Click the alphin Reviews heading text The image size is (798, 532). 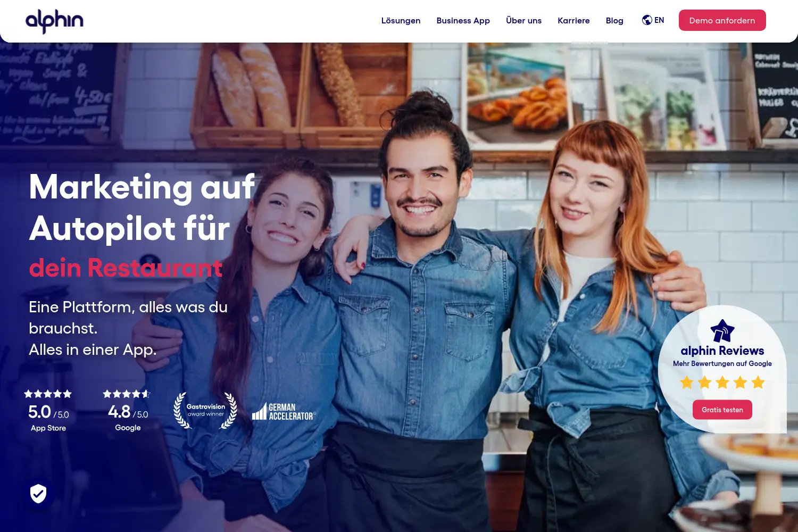pyautogui.click(x=722, y=351)
